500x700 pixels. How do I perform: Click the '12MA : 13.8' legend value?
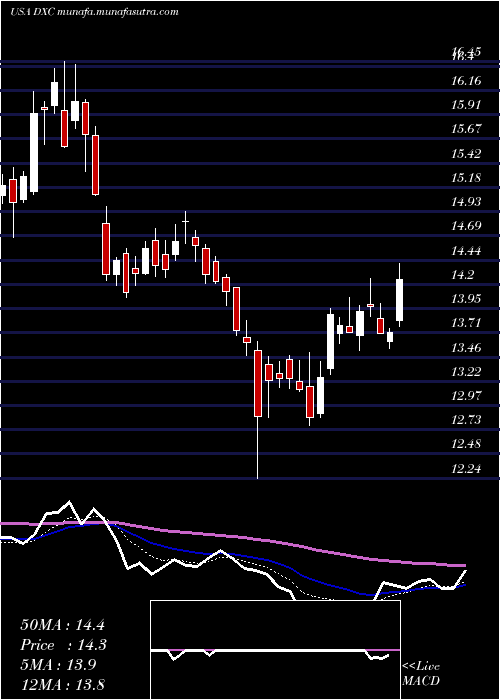click(62, 684)
